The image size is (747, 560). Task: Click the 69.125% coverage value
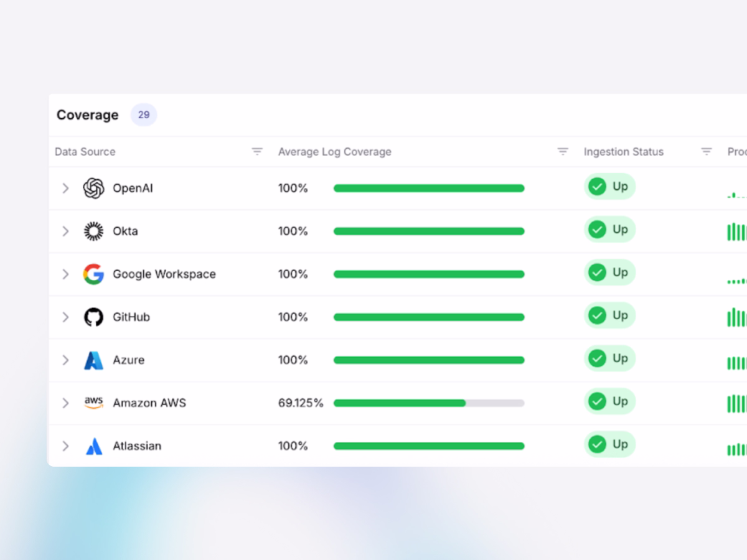point(301,403)
